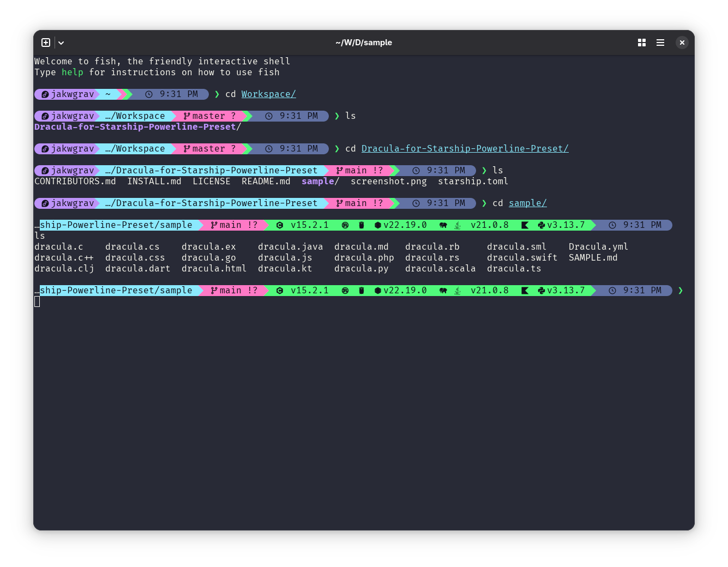
Task: Open a new terminal tab
Action: click(x=46, y=43)
